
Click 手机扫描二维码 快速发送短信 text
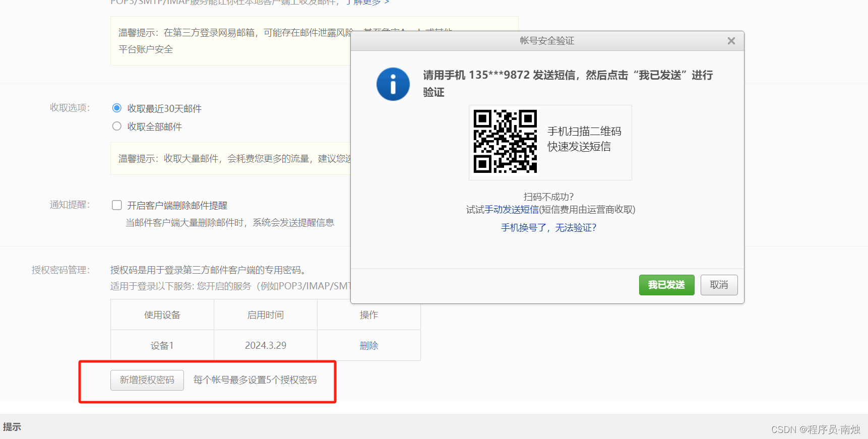[x=584, y=139]
